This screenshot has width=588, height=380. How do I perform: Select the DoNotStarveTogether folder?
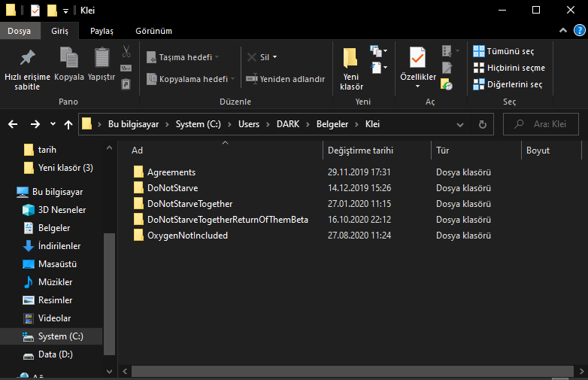[x=189, y=203]
